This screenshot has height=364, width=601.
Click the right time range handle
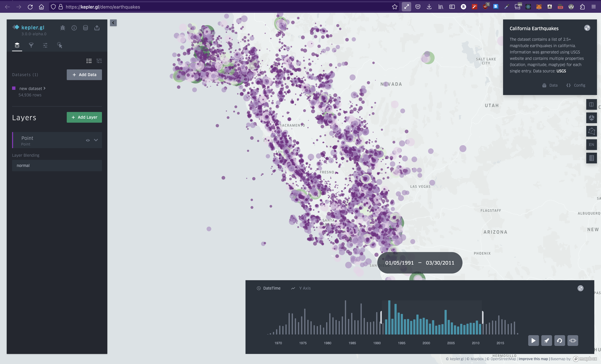point(482,317)
